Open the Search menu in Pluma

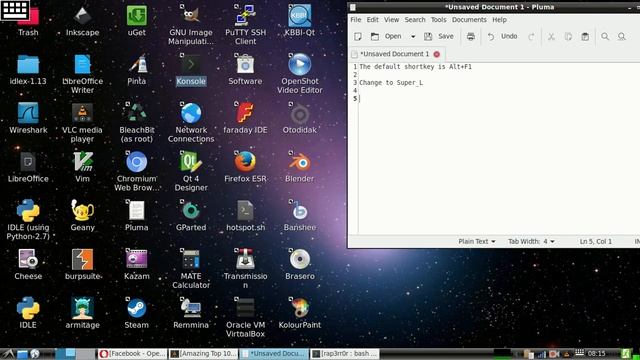[415, 20]
